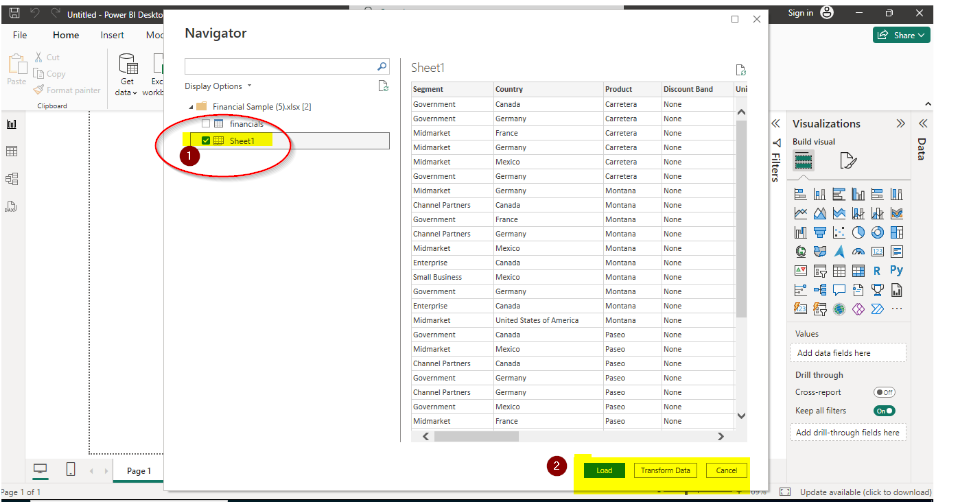Select the Azure map arrow visual

[x=839, y=252]
